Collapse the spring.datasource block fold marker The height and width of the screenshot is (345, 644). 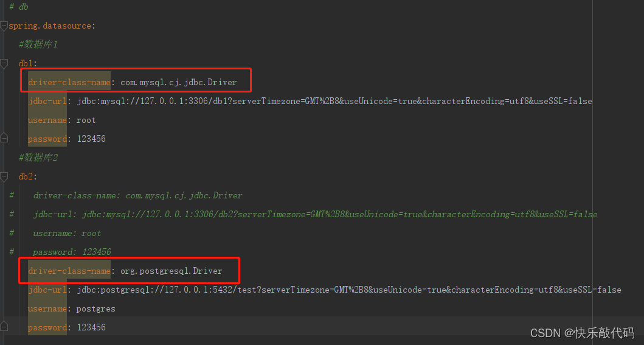[x=4, y=26]
